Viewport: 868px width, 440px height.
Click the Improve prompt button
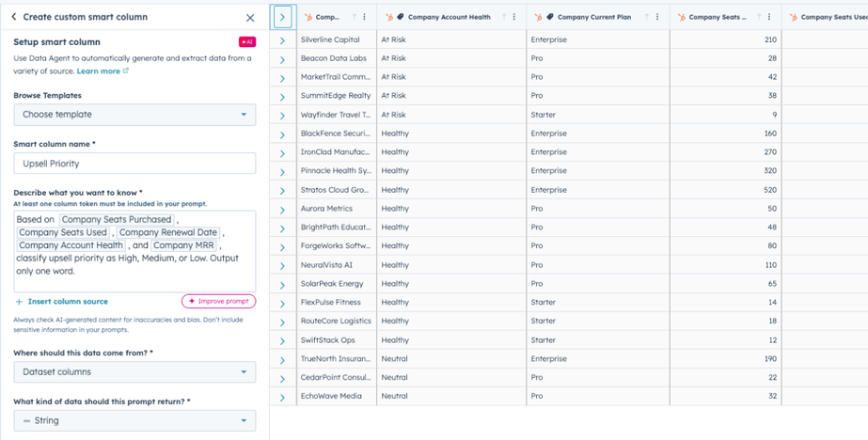click(218, 301)
